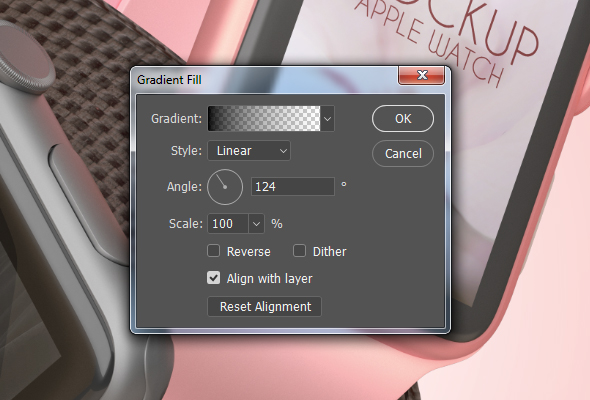Click the grey watch's digital crown on canvas
590x400 pixels.
[24, 60]
